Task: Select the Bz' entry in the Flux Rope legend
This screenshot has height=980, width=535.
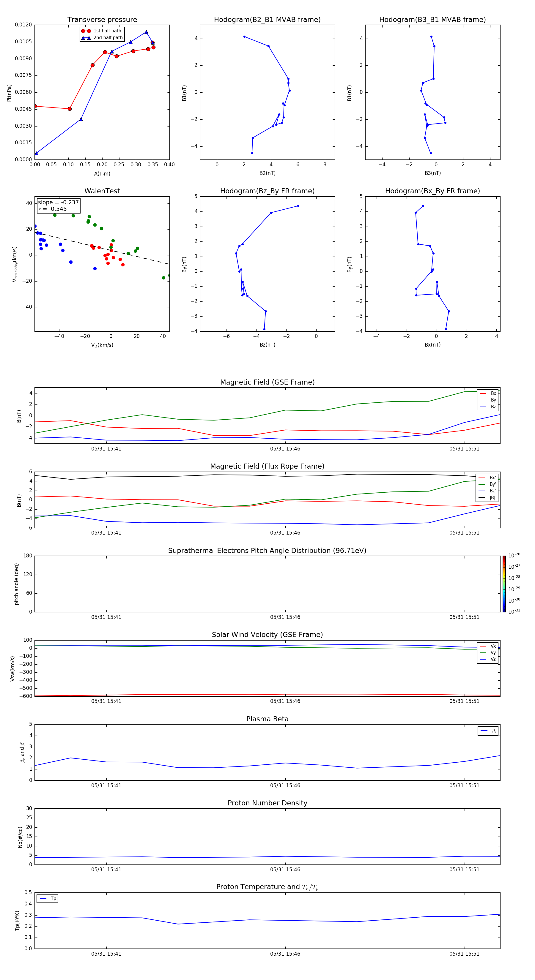Action: point(488,491)
